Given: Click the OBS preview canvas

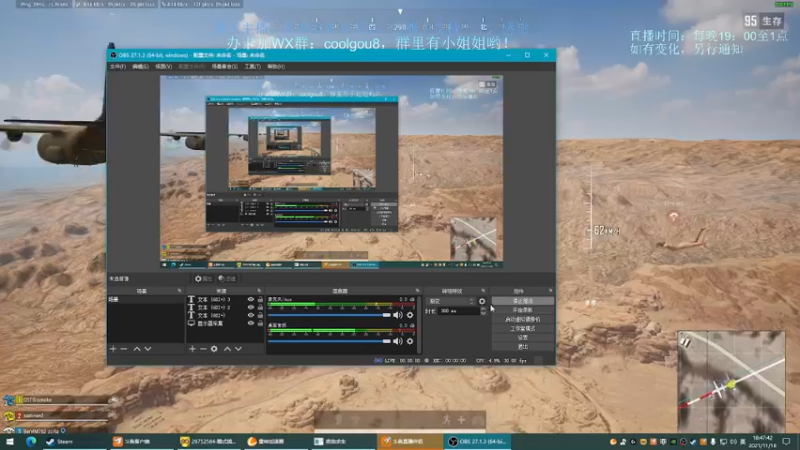Looking at the screenshot, I should (x=331, y=172).
